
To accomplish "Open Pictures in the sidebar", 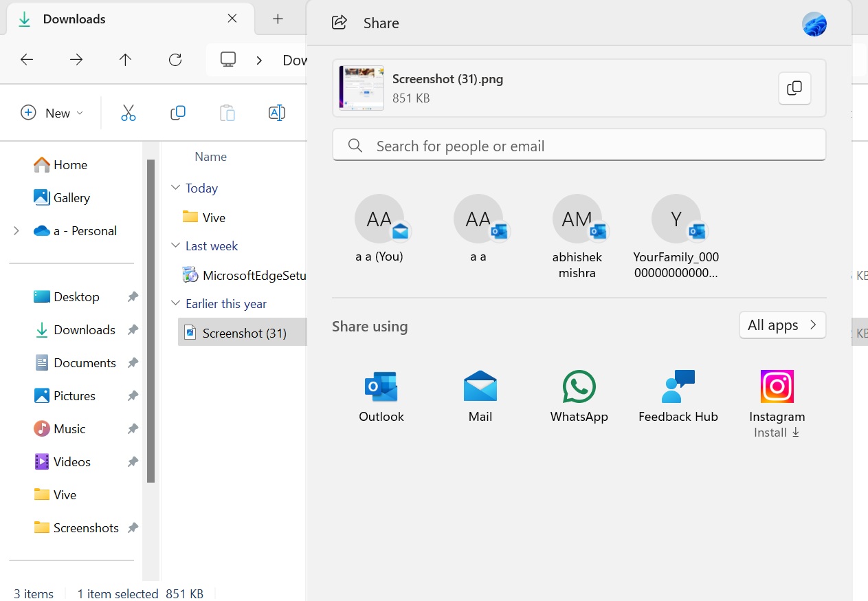I will (x=65, y=396).
